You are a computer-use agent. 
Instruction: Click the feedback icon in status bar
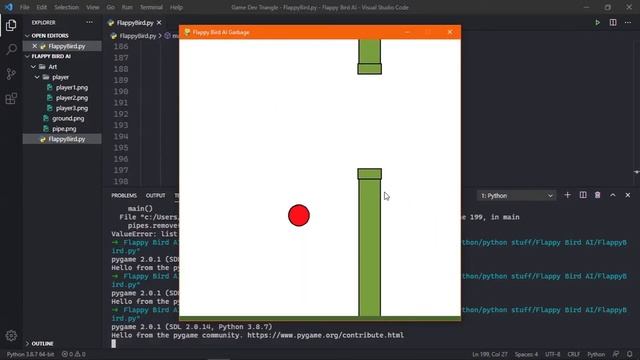coord(616,354)
